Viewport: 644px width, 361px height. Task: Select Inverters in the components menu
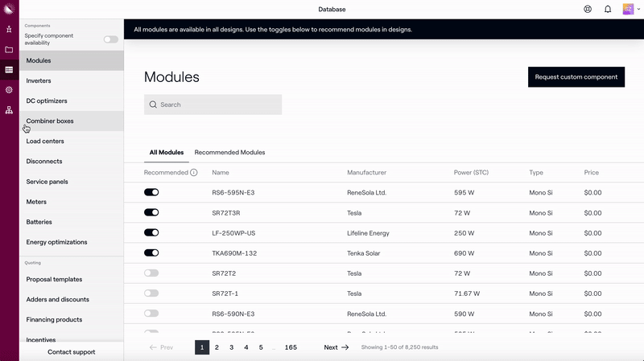coord(39,81)
